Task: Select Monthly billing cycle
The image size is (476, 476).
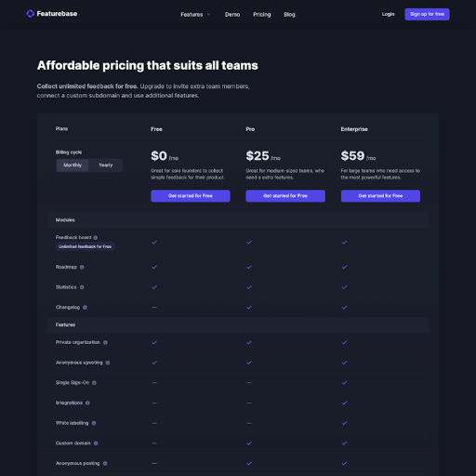Action: (73, 165)
